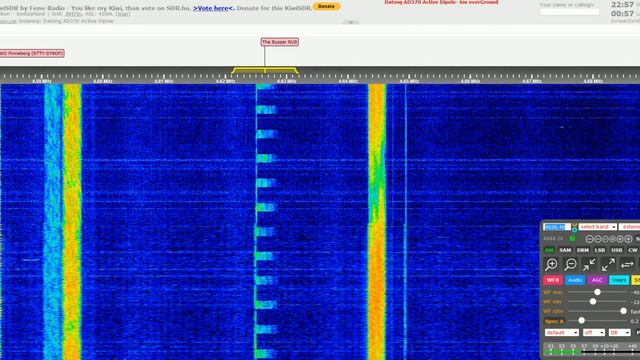Adjust the Spec slider handle
This screenshot has width=640, height=360.
[x=582, y=321]
